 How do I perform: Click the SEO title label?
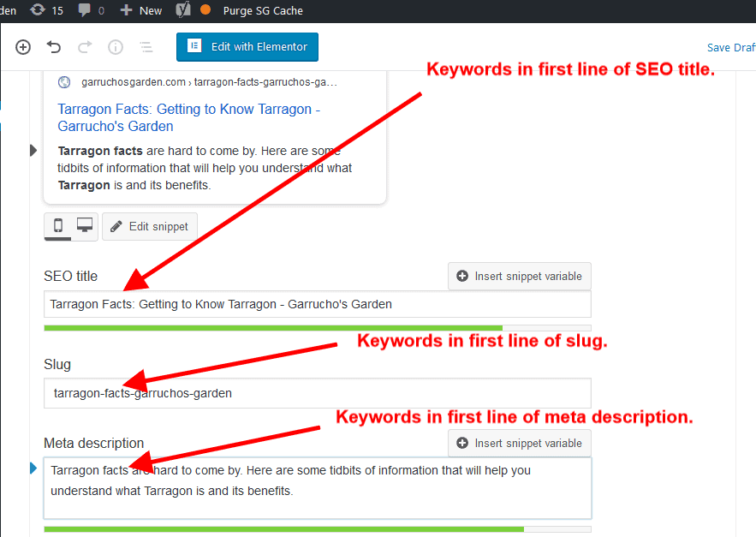pos(70,276)
